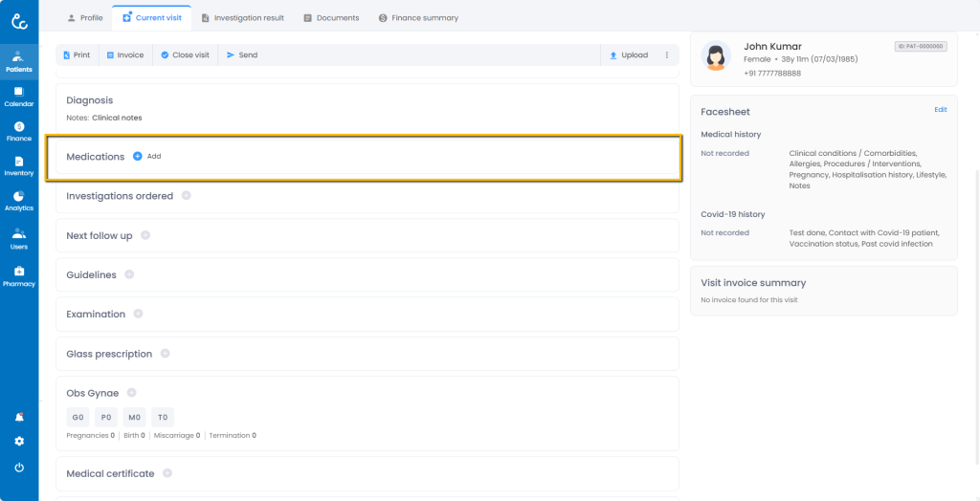This screenshot has height=501, width=980.
Task: Expand Next follow up section
Action: pyautogui.click(x=145, y=235)
